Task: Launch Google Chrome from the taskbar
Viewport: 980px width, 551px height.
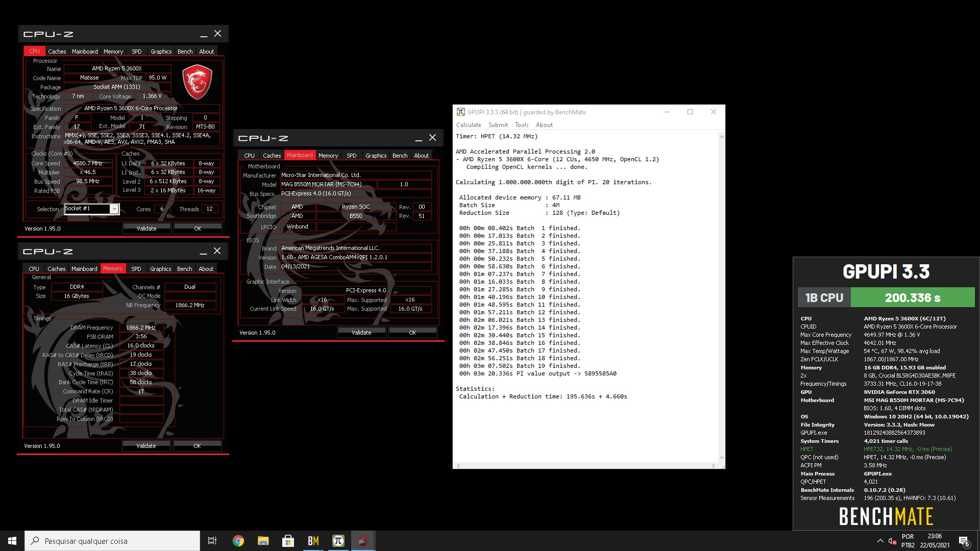Action: pyautogui.click(x=238, y=541)
